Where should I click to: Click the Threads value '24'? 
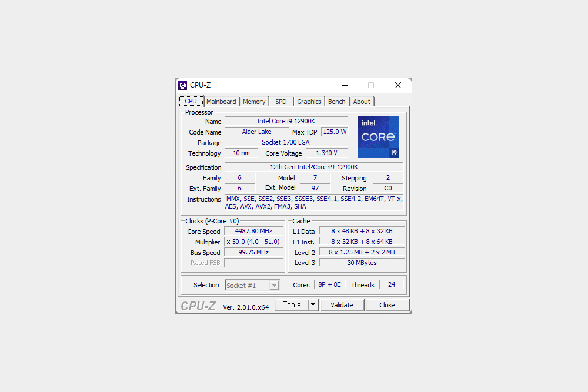[392, 284]
